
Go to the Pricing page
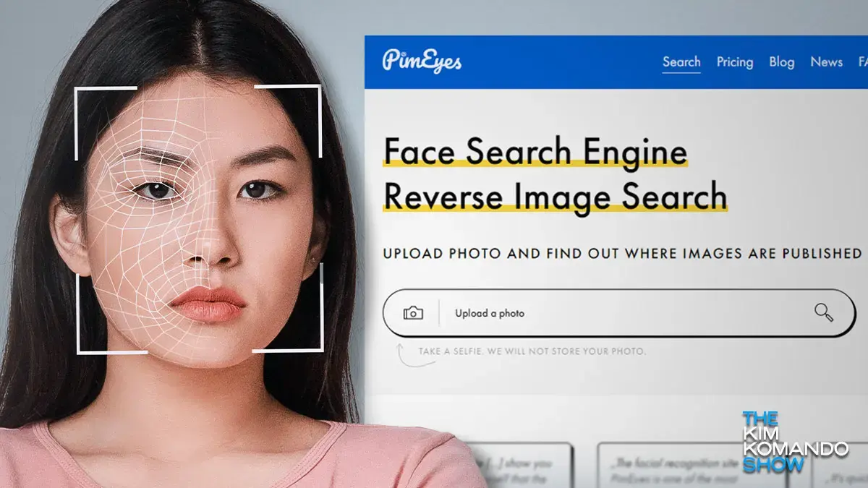tap(734, 62)
